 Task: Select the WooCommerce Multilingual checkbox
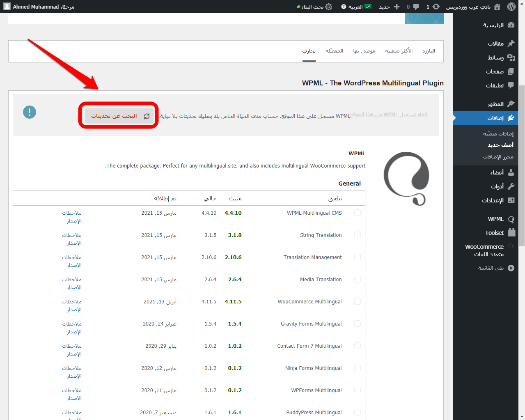point(358,301)
